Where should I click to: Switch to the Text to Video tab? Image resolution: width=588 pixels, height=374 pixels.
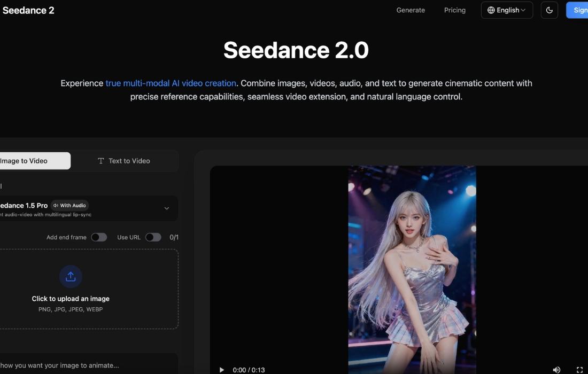pos(124,161)
